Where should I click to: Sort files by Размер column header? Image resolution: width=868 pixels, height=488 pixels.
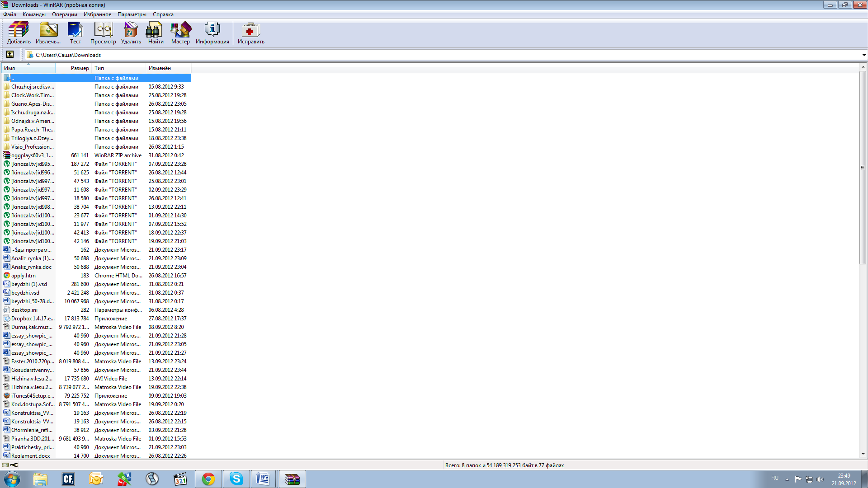(74, 68)
